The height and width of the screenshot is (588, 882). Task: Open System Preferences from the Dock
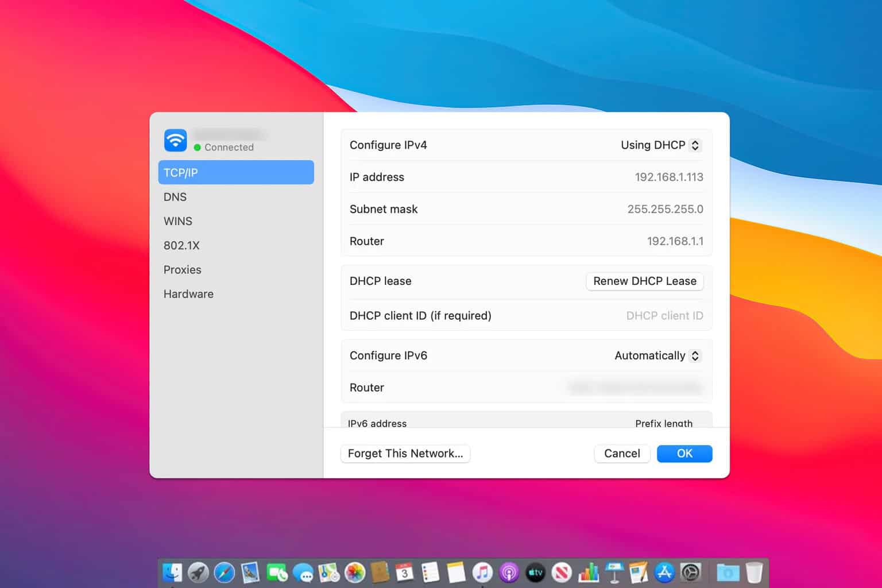pyautogui.click(x=691, y=572)
